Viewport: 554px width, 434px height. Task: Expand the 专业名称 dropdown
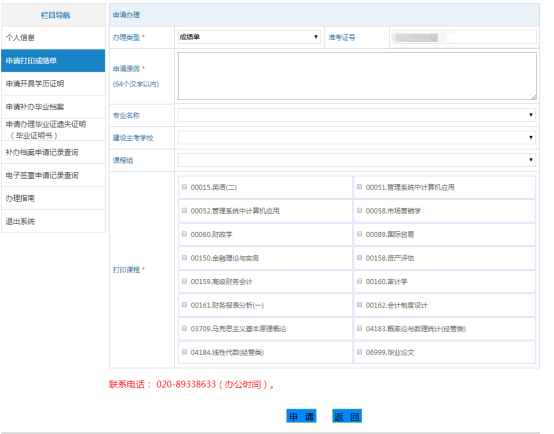click(x=356, y=115)
